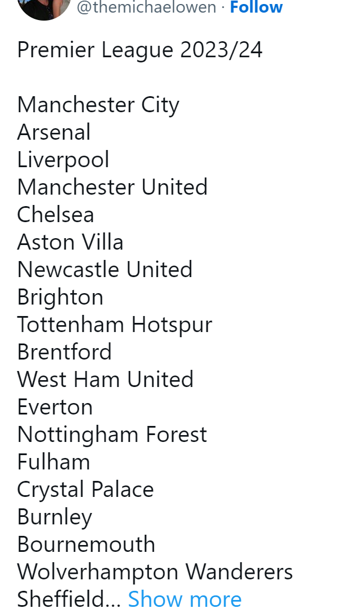This screenshot has height=616, width=364.
Task: Click the West Ham United entry
Action: [x=105, y=380]
